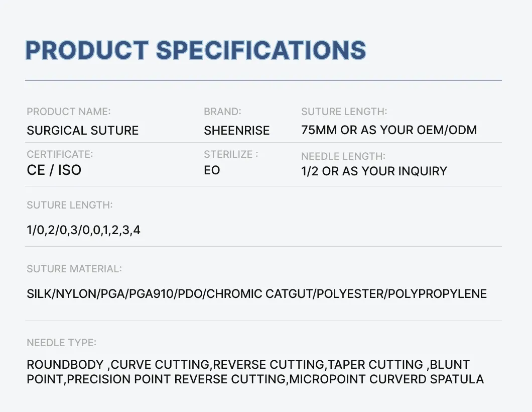Click the CERTIFICATE label

(x=60, y=154)
